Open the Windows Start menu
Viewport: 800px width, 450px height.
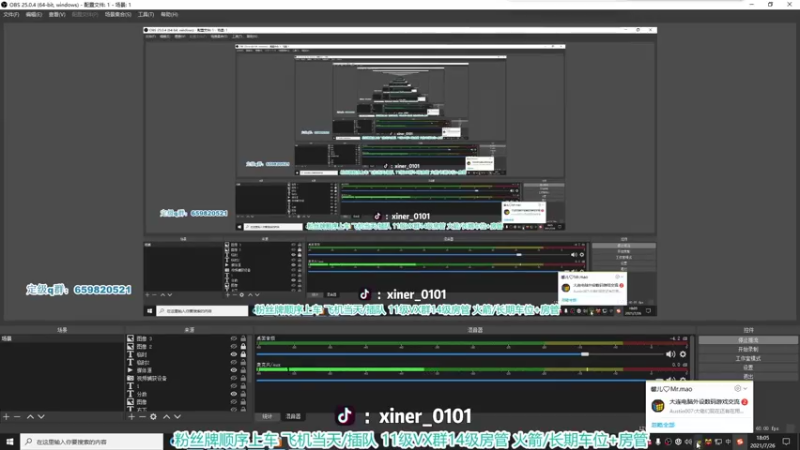(10, 442)
